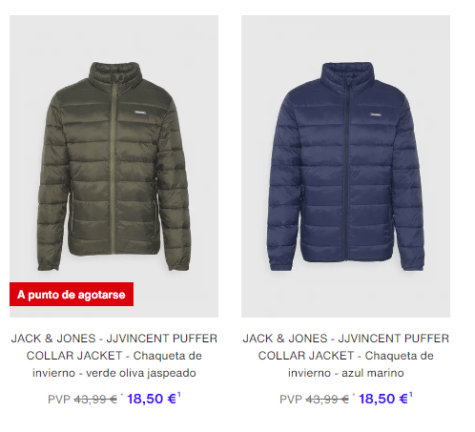
Task: Open the navy blue puffer jacket image
Action: click(x=346, y=166)
